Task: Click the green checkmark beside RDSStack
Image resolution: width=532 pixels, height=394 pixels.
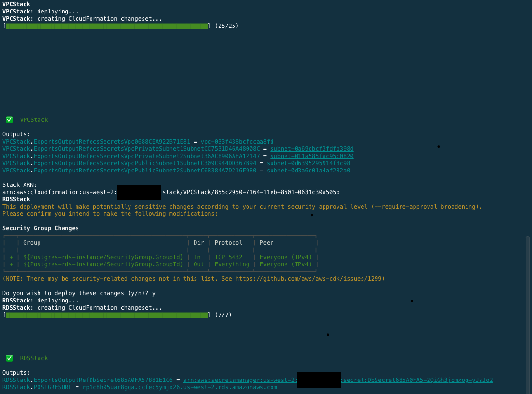Action: point(9,358)
